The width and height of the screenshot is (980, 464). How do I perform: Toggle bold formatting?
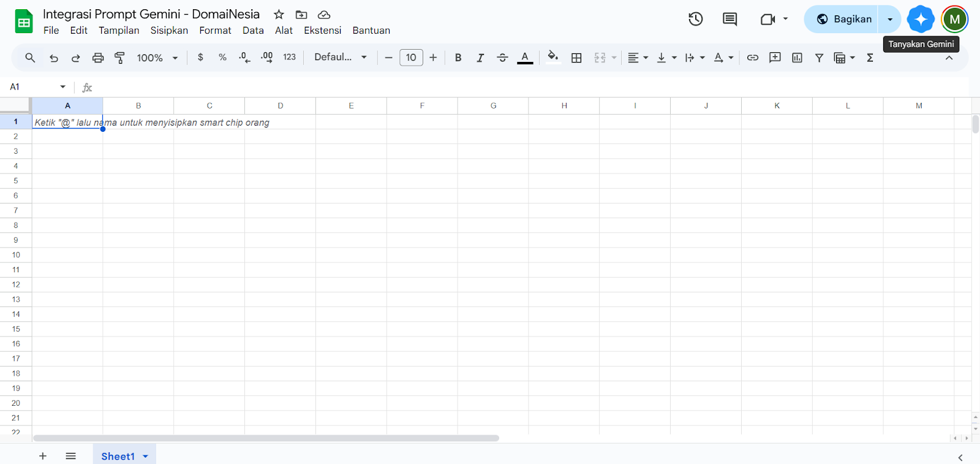pyautogui.click(x=458, y=58)
